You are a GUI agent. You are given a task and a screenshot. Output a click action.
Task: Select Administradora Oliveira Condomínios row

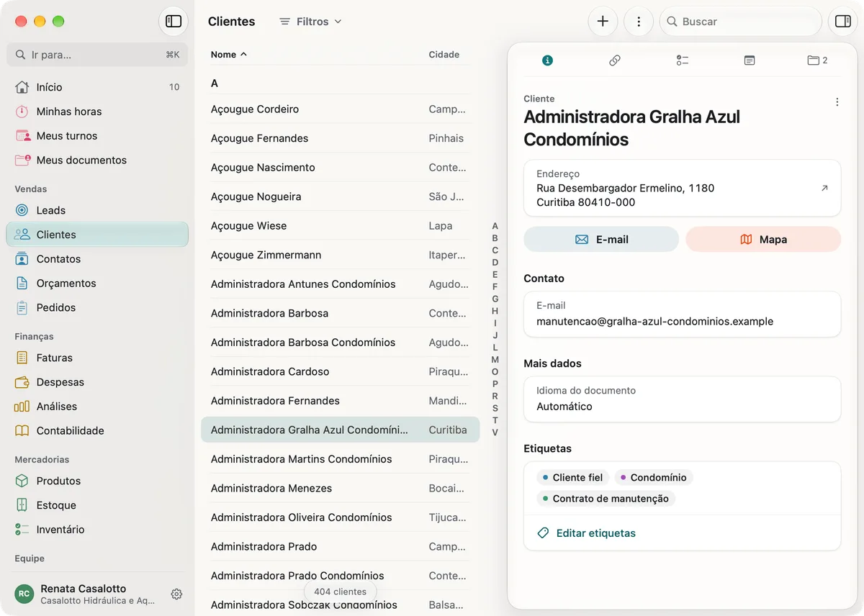(340, 517)
